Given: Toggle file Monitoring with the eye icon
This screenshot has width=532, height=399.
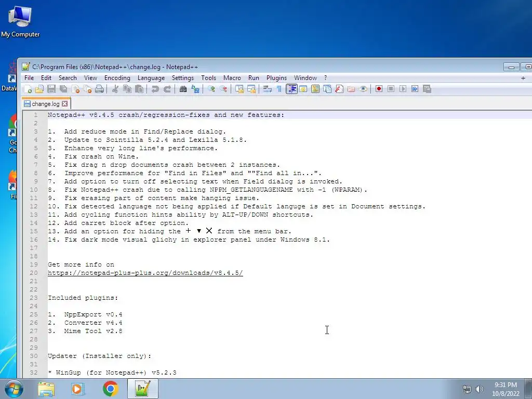Looking at the screenshot, I should [x=363, y=89].
